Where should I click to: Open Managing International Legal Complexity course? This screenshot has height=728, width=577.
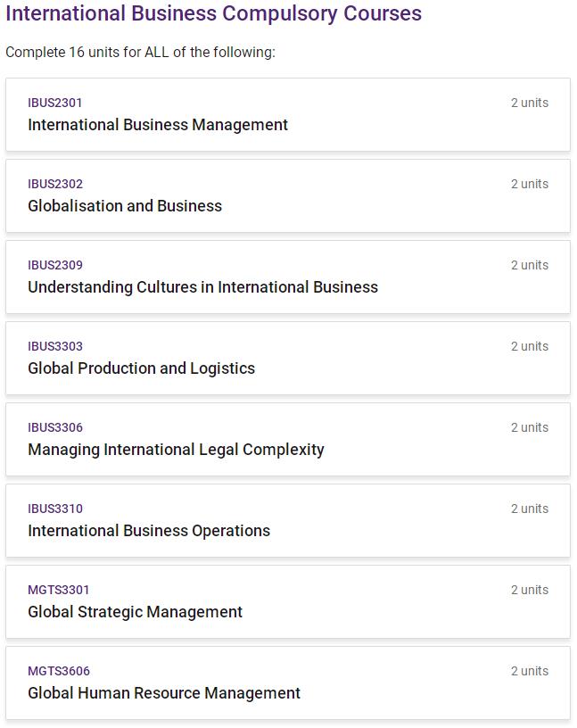point(176,450)
